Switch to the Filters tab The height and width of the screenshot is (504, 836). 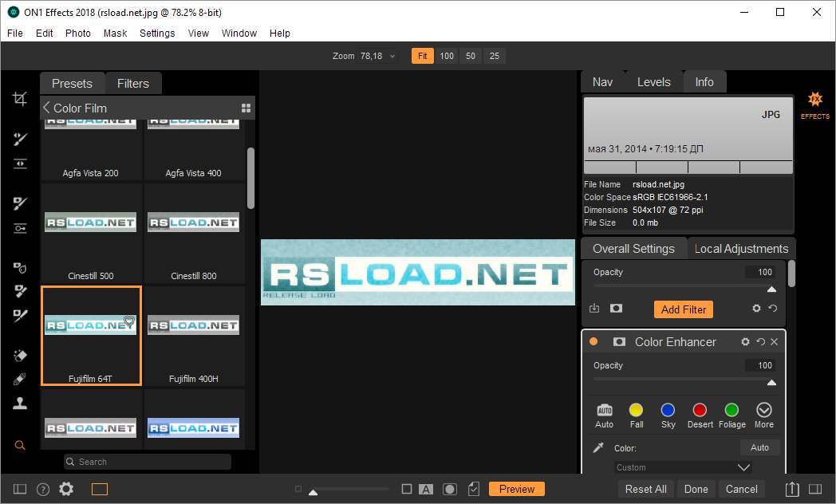pos(132,84)
